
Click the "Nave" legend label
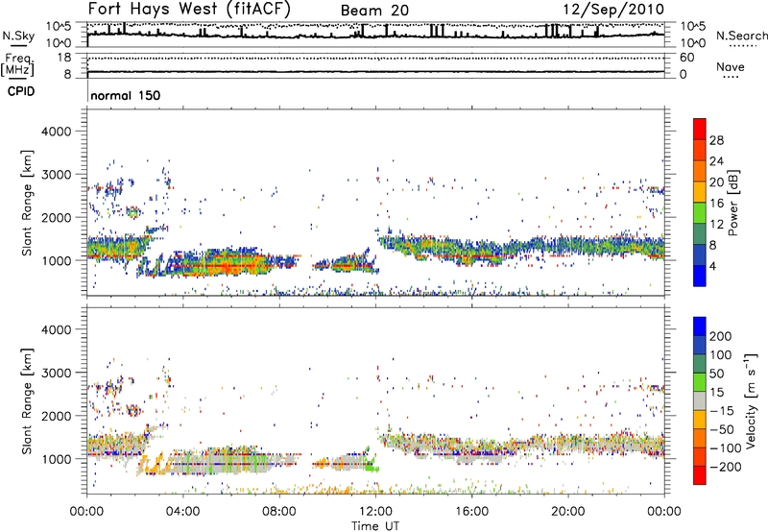[x=731, y=67]
